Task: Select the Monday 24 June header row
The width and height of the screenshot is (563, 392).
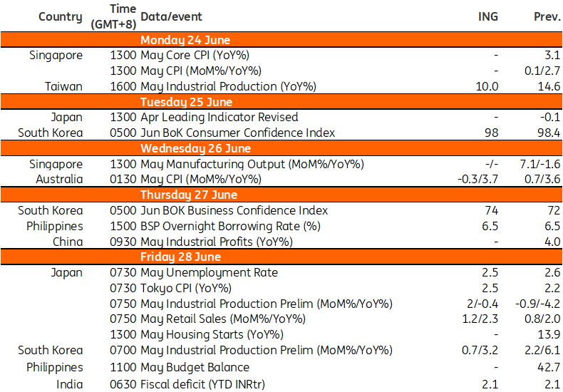Action: (x=281, y=40)
